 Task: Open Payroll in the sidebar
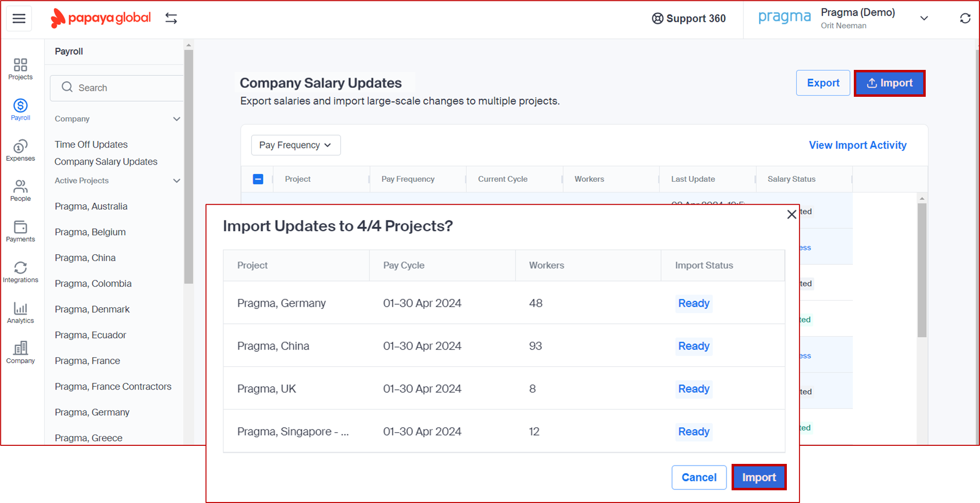pos(21,109)
